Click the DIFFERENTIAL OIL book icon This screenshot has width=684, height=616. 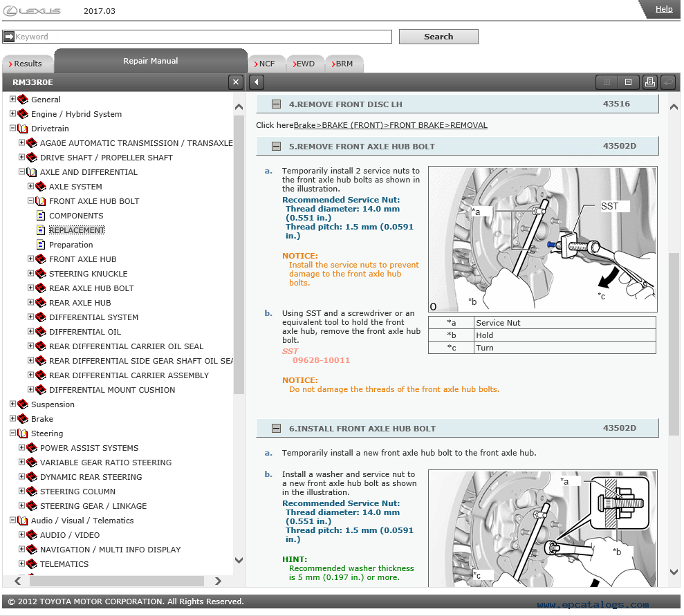(x=41, y=332)
